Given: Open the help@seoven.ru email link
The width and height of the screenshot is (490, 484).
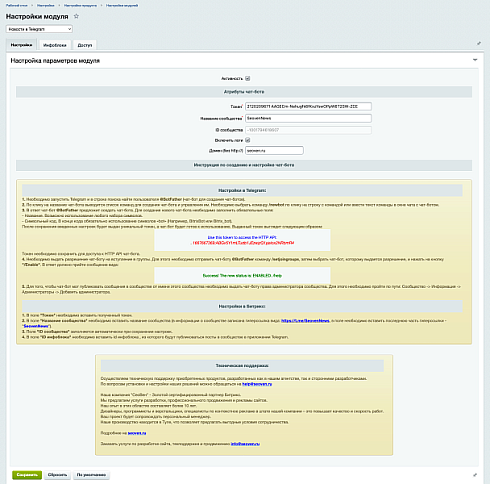Looking at the screenshot, I should pos(257,384).
